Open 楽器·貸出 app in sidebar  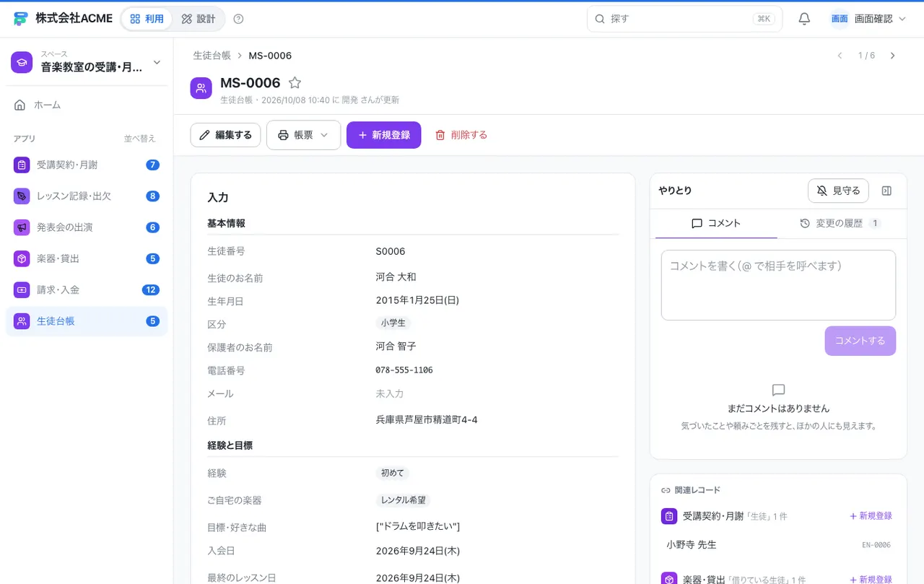tap(87, 258)
